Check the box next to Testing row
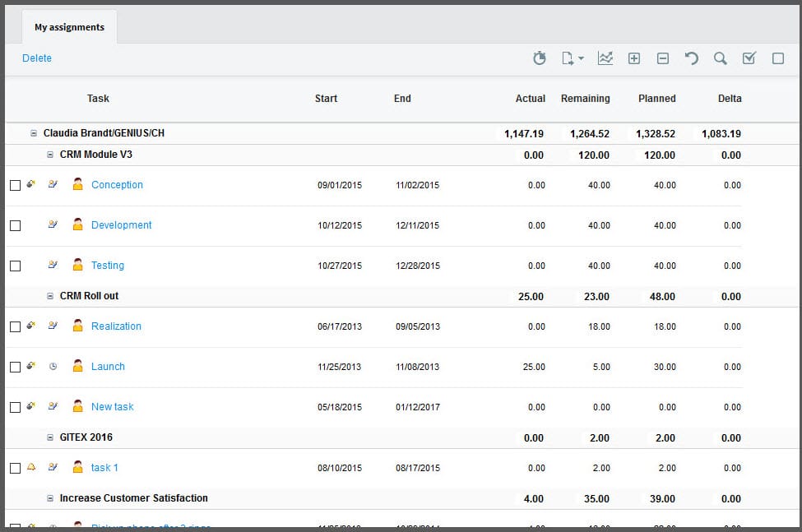The width and height of the screenshot is (802, 532). click(15, 266)
